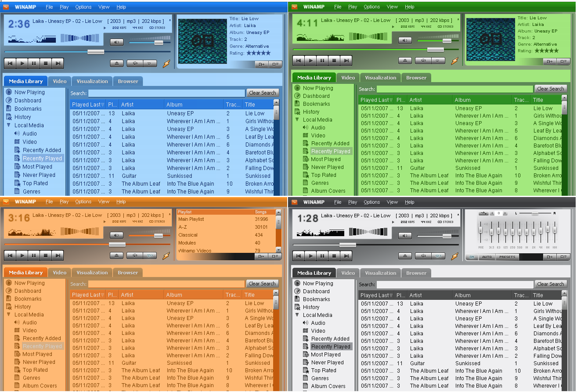Toggle repeat in the green Winamp window
577x392 pixels.
(x=438, y=61)
